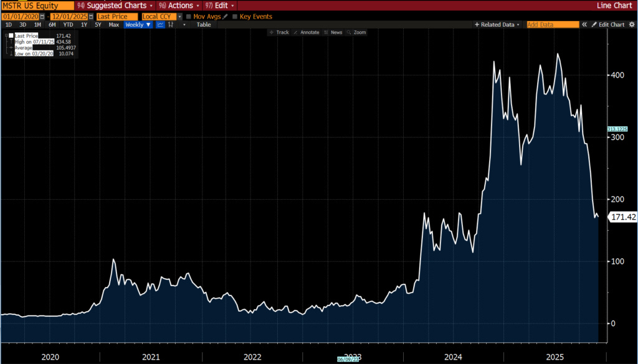Toggle the Mov Avgs checkbox
This screenshot has height=364, width=638.
(188, 17)
